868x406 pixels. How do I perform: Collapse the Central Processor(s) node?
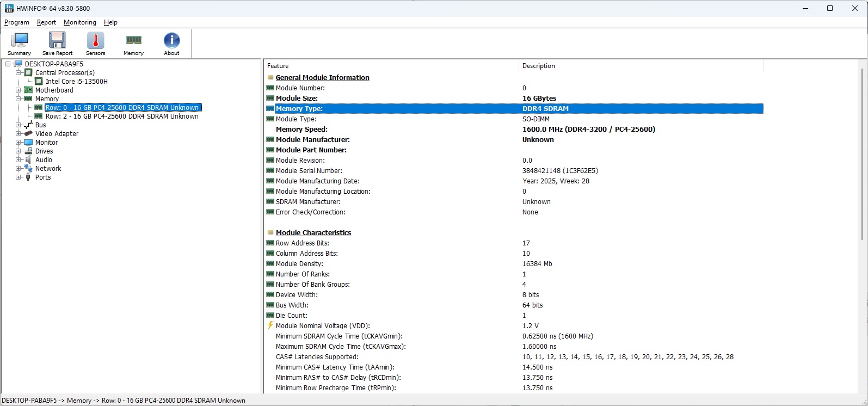(19, 73)
